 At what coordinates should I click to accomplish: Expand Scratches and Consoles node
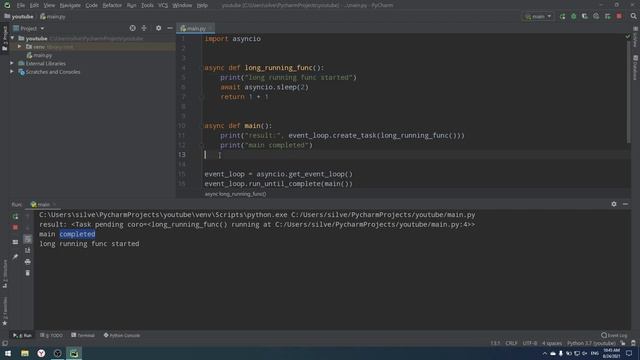(x=12, y=72)
